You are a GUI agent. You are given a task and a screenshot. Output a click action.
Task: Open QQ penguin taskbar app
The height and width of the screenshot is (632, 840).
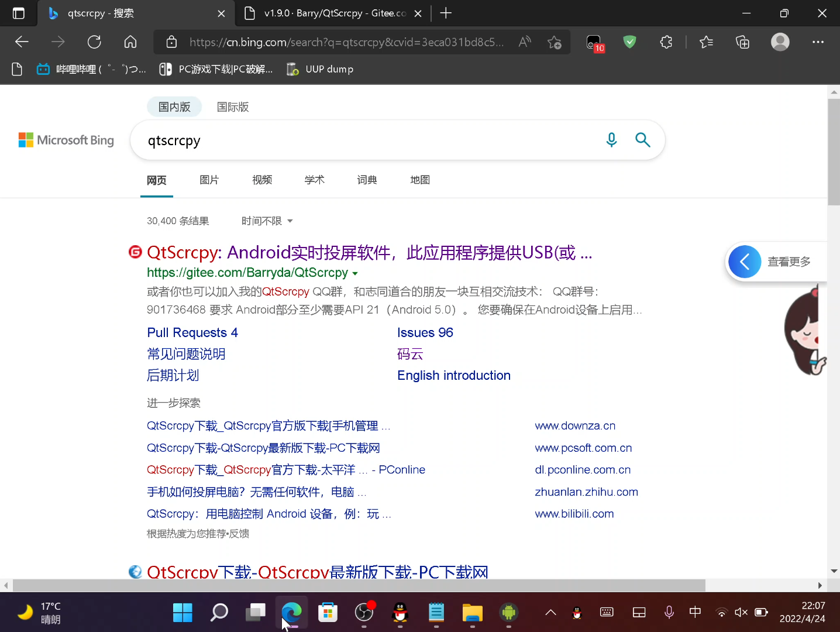400,613
